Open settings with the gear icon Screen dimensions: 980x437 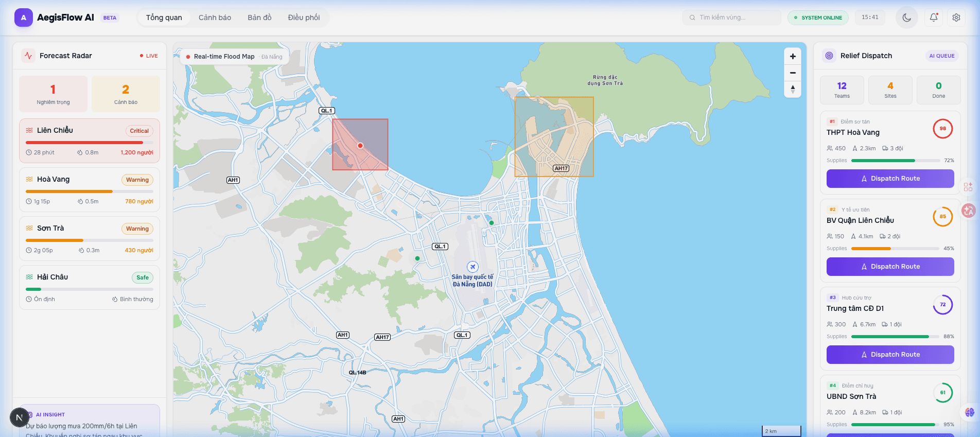point(956,18)
